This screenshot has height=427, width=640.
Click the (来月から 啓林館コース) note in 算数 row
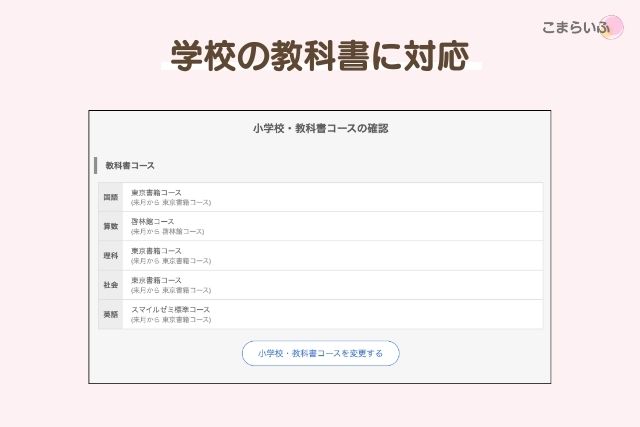pyautogui.click(x=167, y=232)
